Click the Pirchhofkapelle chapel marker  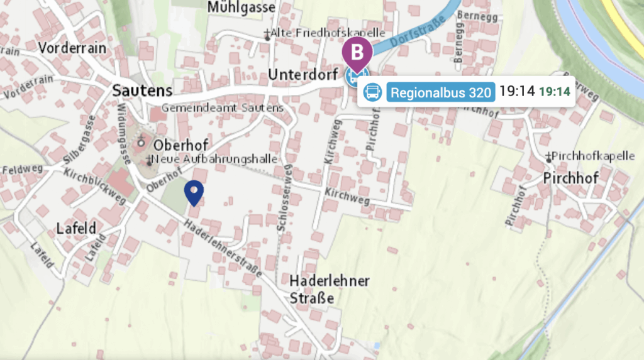[548, 158]
